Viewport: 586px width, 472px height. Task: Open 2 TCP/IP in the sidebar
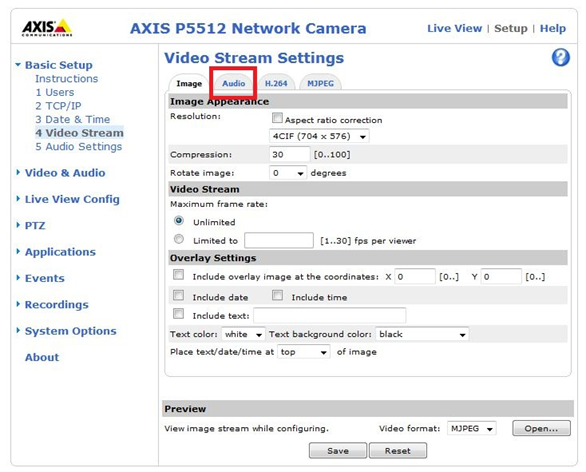click(58, 106)
